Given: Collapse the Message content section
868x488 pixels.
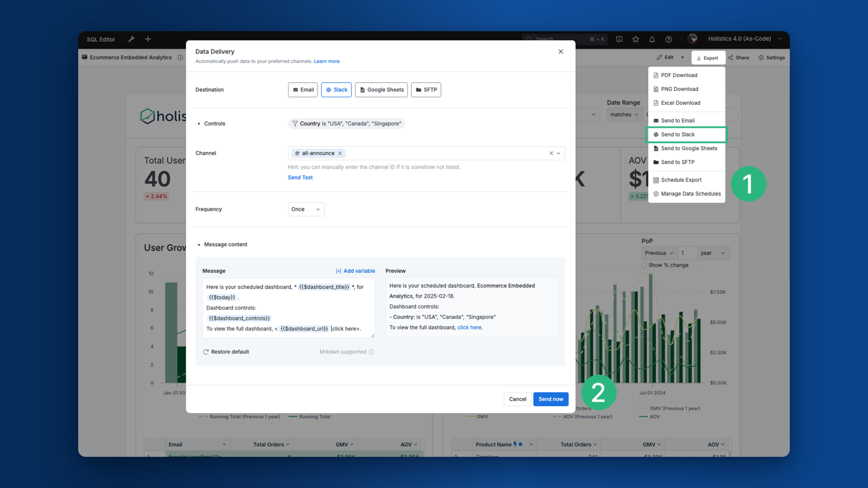Looking at the screenshot, I should pyautogui.click(x=199, y=245).
